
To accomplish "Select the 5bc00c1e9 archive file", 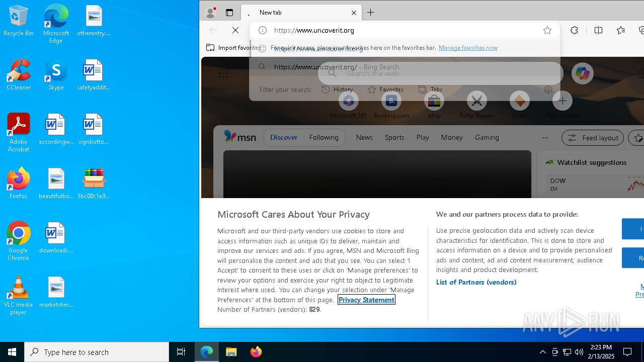I will [x=94, y=184].
